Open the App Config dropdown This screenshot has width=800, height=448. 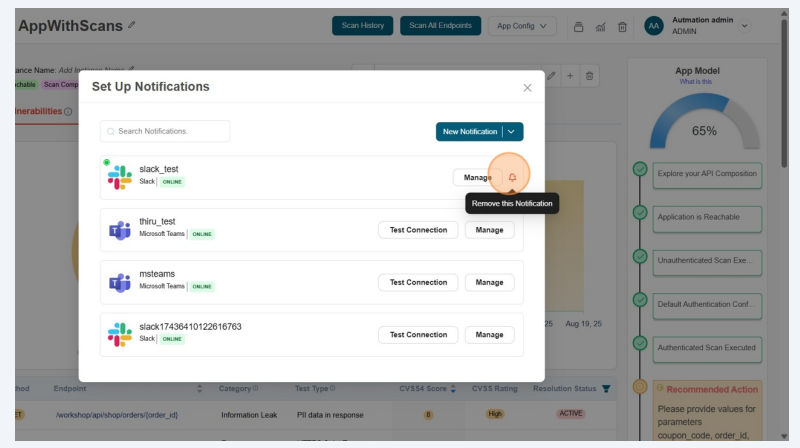click(x=521, y=26)
